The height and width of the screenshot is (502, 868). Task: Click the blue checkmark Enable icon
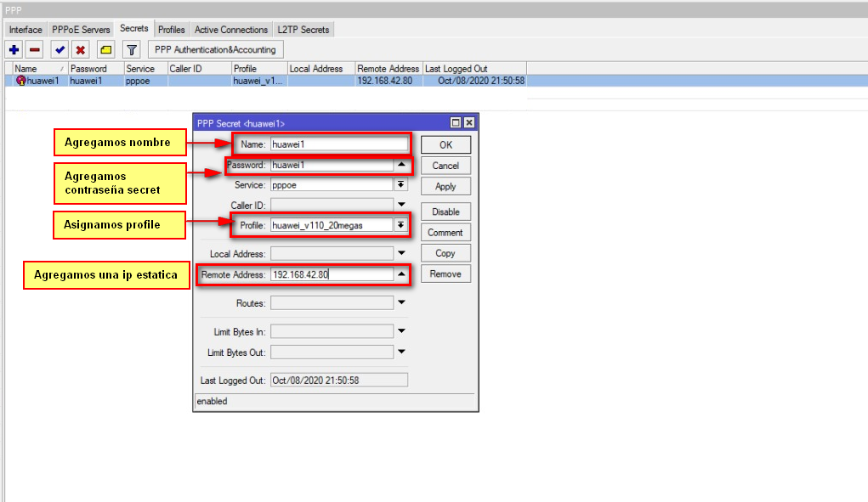click(60, 50)
